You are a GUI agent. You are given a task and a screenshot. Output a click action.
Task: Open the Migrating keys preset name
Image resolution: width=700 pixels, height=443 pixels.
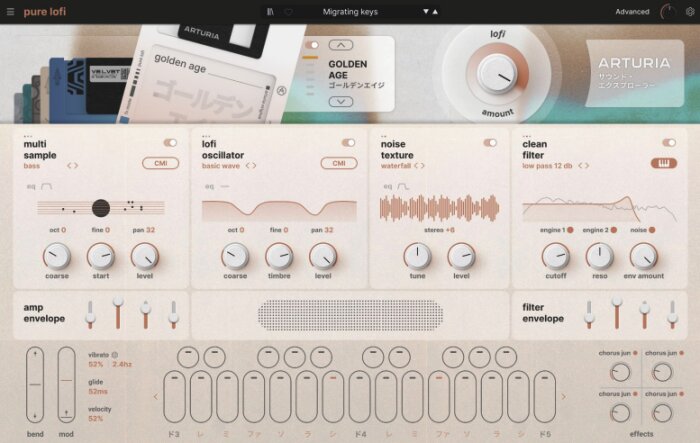coord(350,12)
